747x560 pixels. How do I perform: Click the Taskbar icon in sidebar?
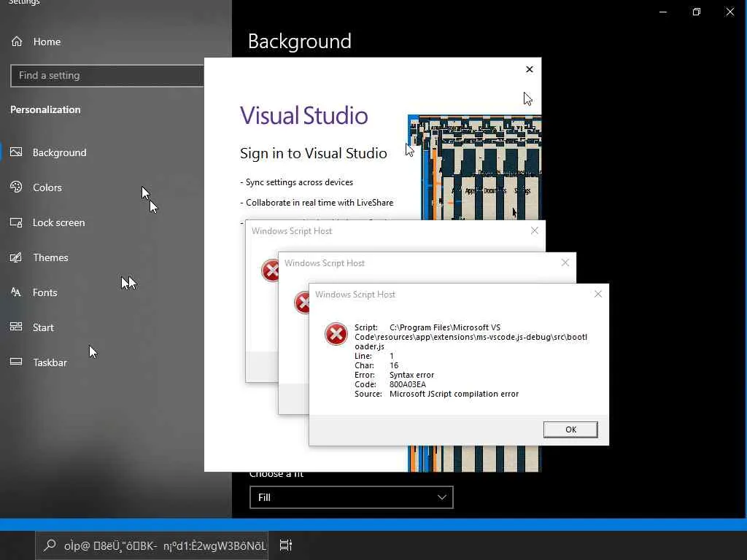click(x=16, y=362)
